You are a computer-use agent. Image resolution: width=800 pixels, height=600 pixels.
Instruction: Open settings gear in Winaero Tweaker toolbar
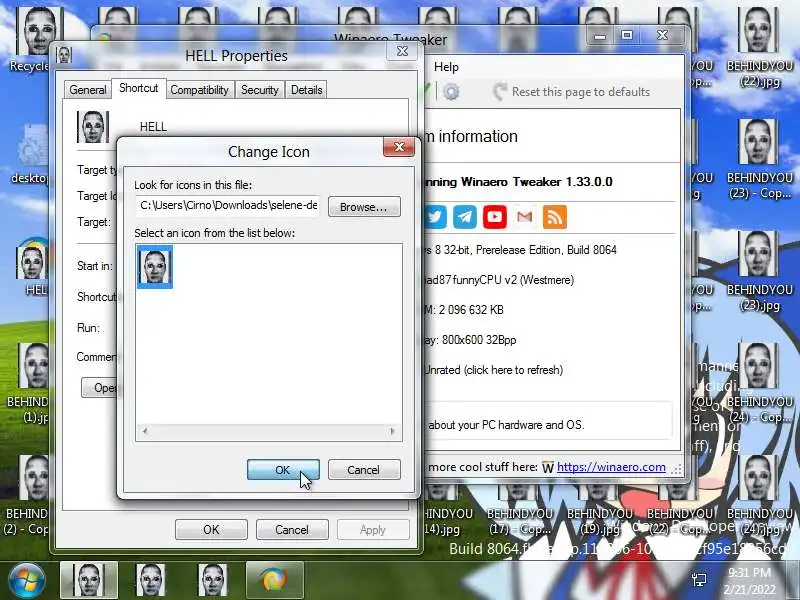pos(451,92)
